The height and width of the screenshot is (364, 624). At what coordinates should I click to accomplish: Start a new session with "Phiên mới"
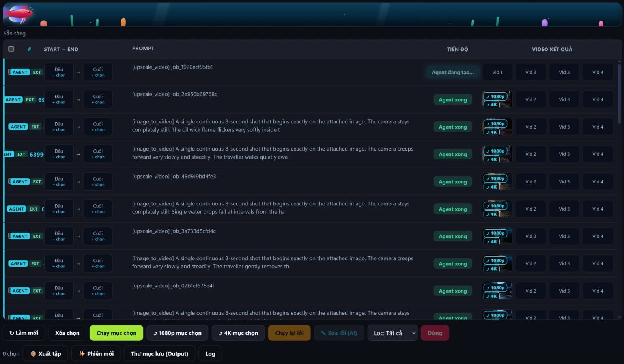[x=96, y=354]
